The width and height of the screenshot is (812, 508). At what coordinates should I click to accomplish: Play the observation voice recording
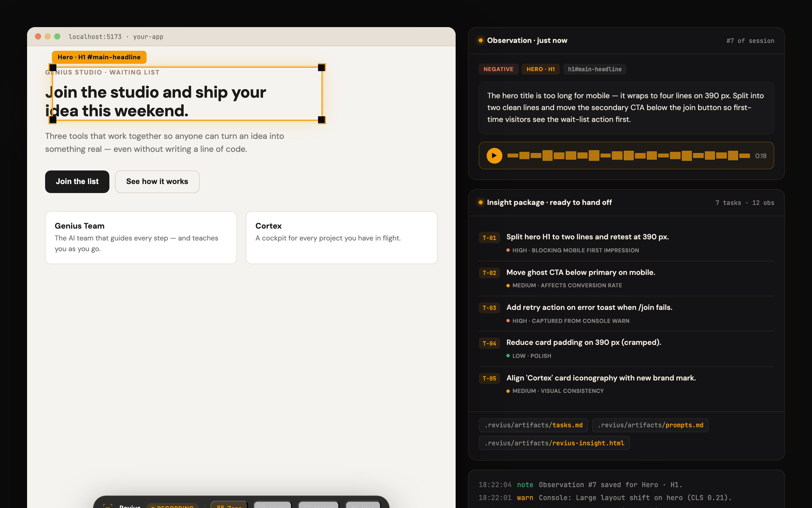point(494,156)
